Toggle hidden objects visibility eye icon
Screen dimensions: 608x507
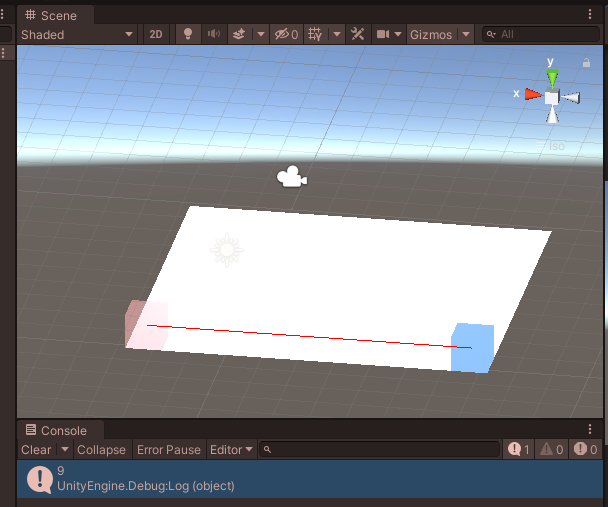click(x=286, y=34)
